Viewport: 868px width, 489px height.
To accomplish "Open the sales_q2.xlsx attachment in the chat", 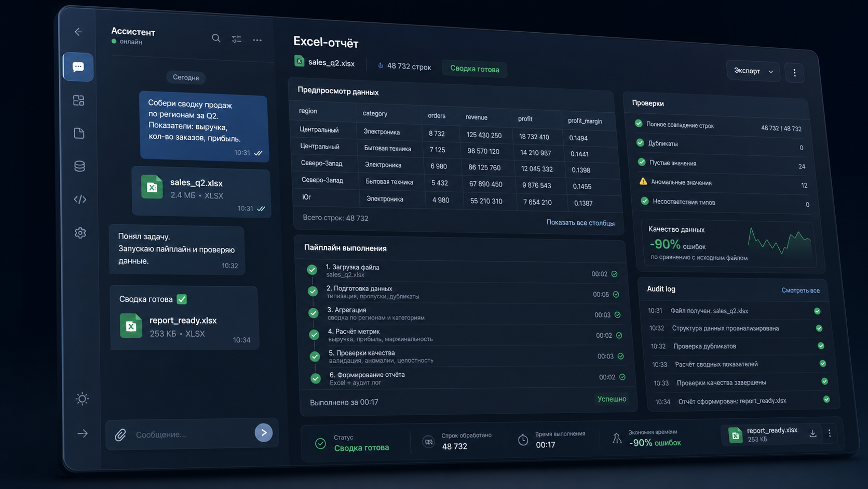I will tap(201, 192).
